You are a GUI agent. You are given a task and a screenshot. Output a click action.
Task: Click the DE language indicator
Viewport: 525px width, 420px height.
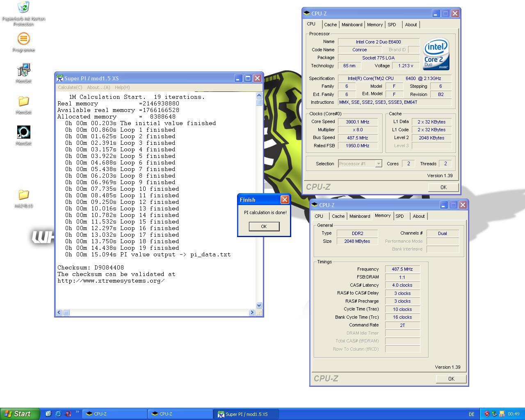click(x=471, y=414)
